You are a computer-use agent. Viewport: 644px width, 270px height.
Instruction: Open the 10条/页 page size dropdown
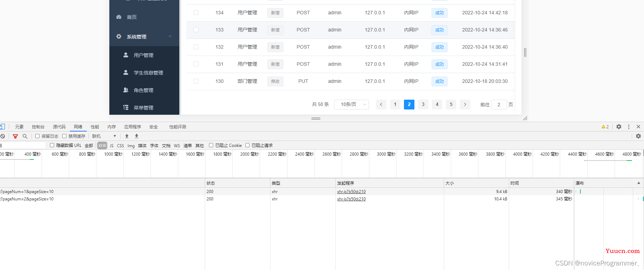352,104
